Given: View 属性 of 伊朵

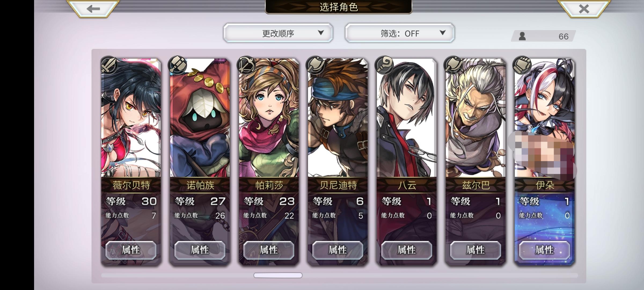Looking at the screenshot, I should (x=545, y=250).
